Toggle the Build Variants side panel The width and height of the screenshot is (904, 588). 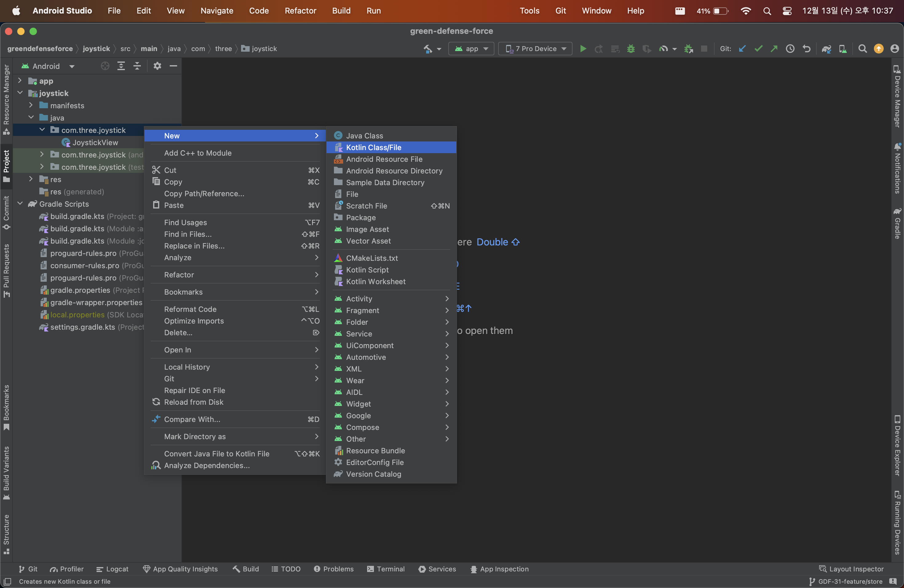coord(6,473)
